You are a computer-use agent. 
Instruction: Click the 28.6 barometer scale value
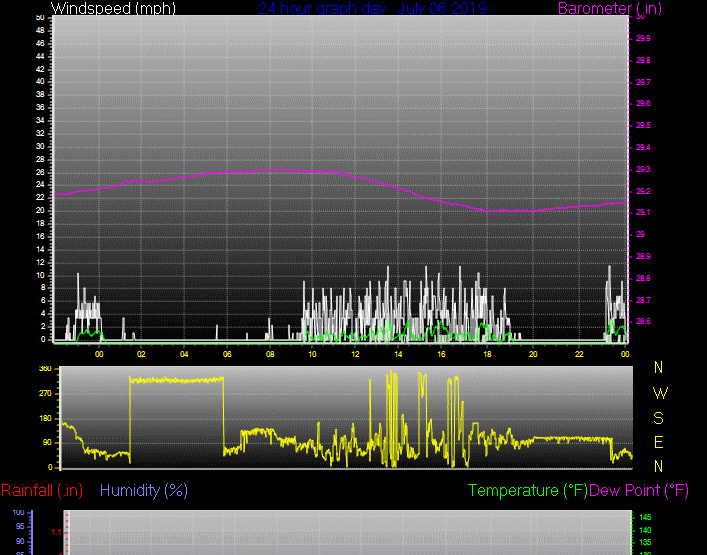point(642,321)
